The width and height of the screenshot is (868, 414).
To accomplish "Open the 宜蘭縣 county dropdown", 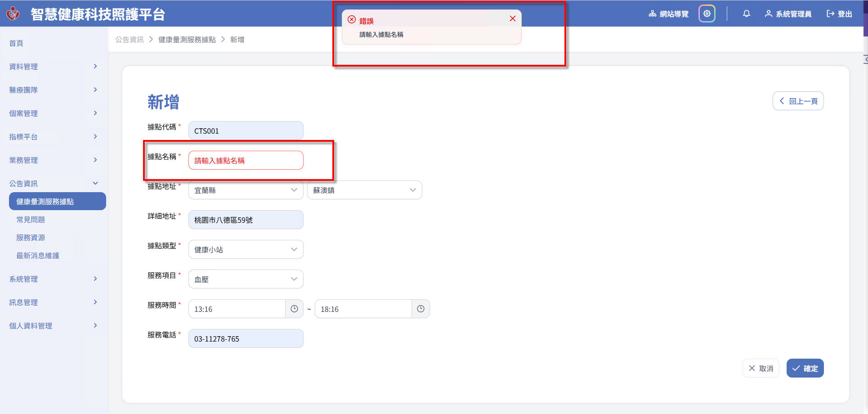I will (246, 190).
